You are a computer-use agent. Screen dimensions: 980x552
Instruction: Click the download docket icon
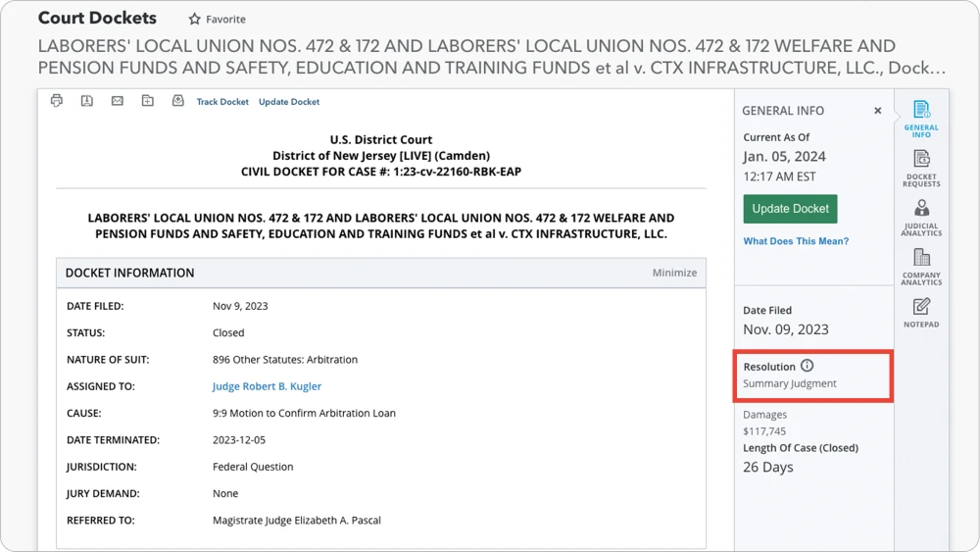[x=87, y=101]
